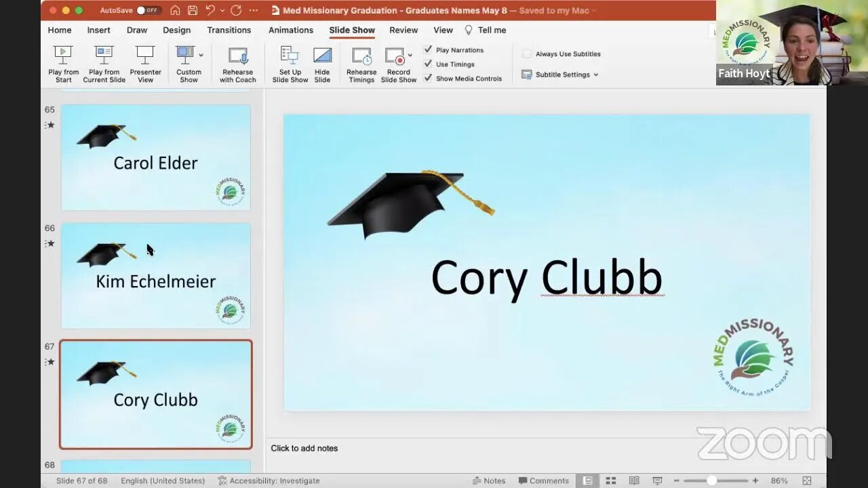The width and height of the screenshot is (868, 488).
Task: Open Presenter View
Action: 145,64
